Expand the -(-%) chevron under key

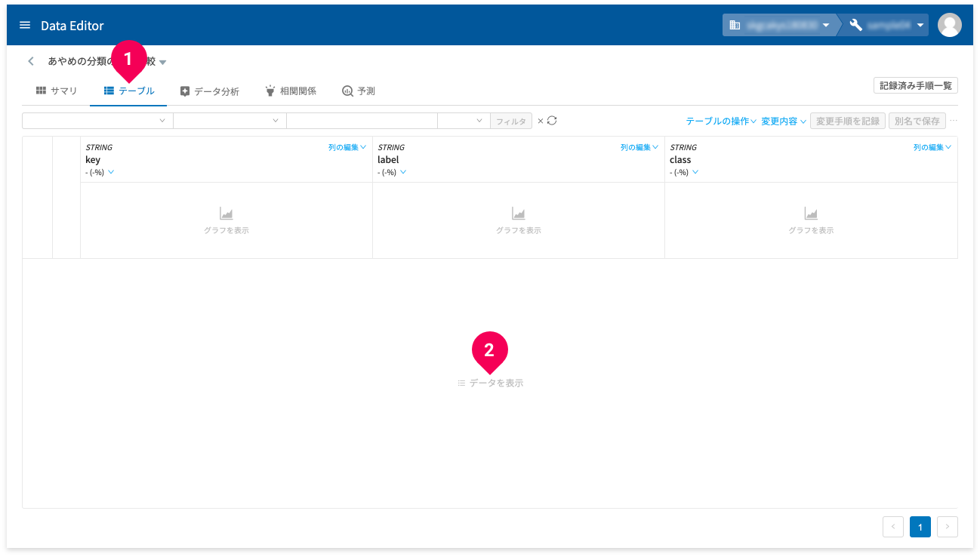pos(111,172)
